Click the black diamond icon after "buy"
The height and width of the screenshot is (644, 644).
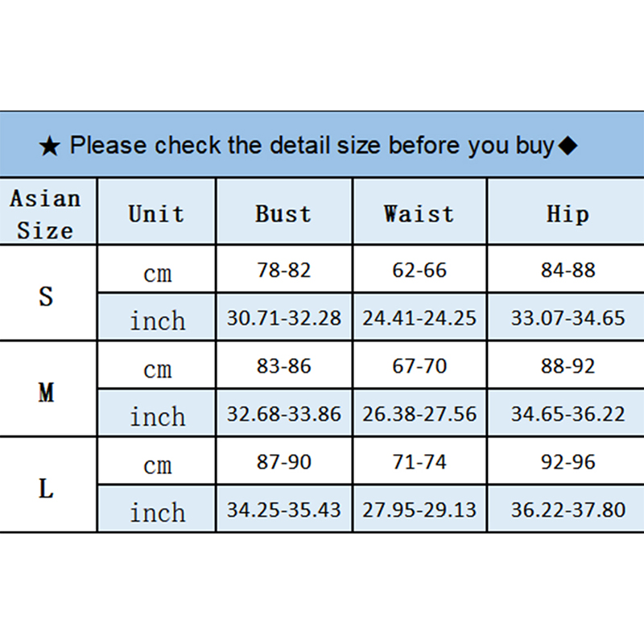pyautogui.click(x=568, y=146)
